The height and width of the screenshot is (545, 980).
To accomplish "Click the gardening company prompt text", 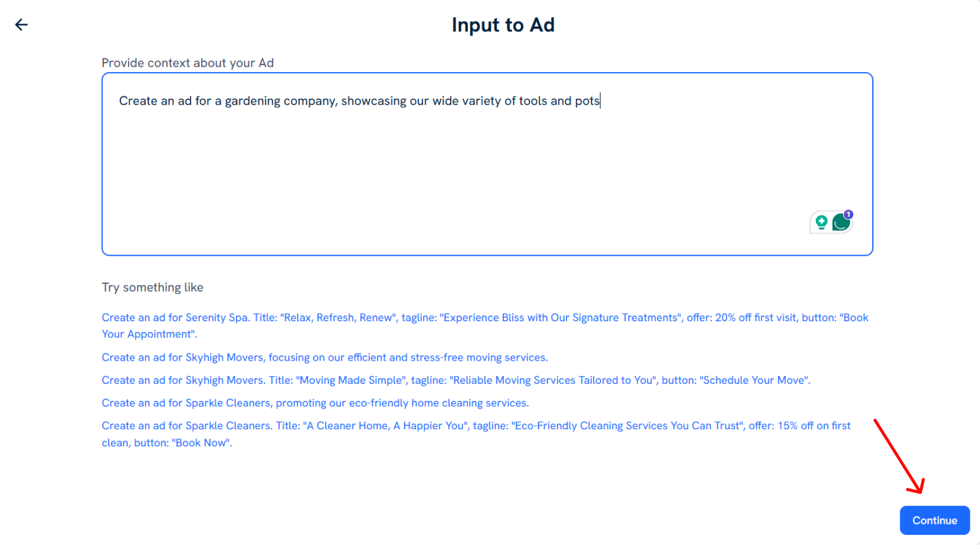I will [x=359, y=100].
